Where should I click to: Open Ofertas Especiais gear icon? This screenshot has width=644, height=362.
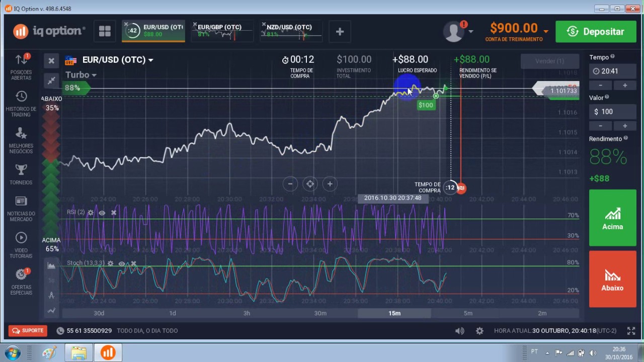pos(21,282)
